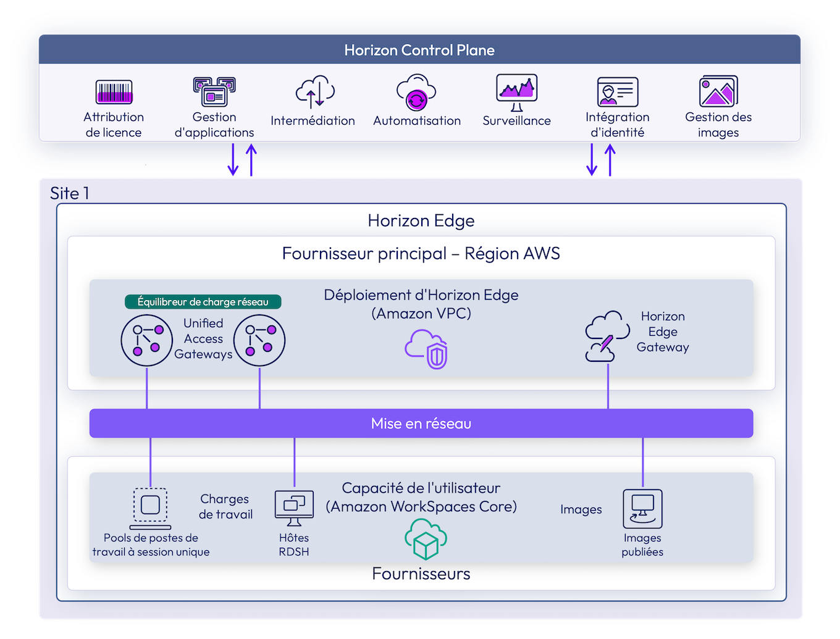
Task: Click the barcode icon for Attribution de licence
Action: click(x=114, y=92)
